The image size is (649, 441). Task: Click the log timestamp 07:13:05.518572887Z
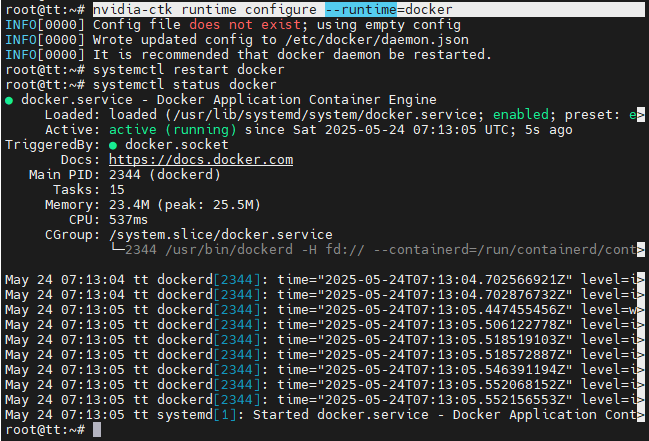(x=489, y=354)
